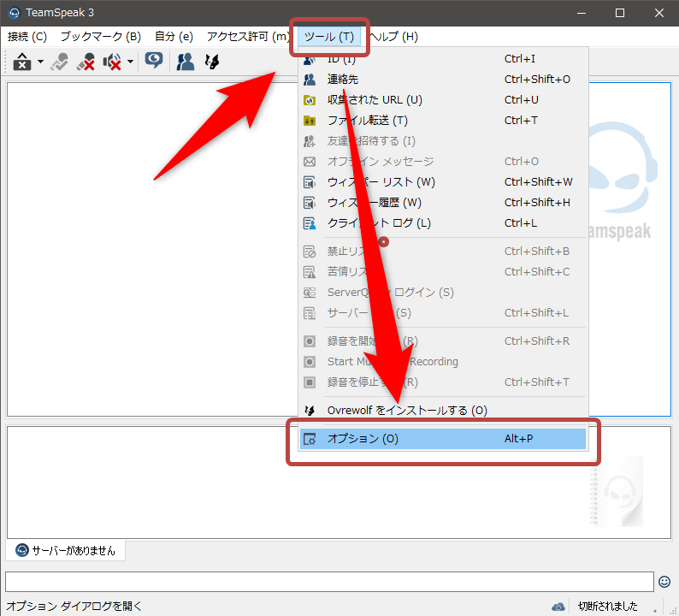Click the file transfer folder icon
Image resolution: width=679 pixels, height=616 pixels.
tap(310, 121)
